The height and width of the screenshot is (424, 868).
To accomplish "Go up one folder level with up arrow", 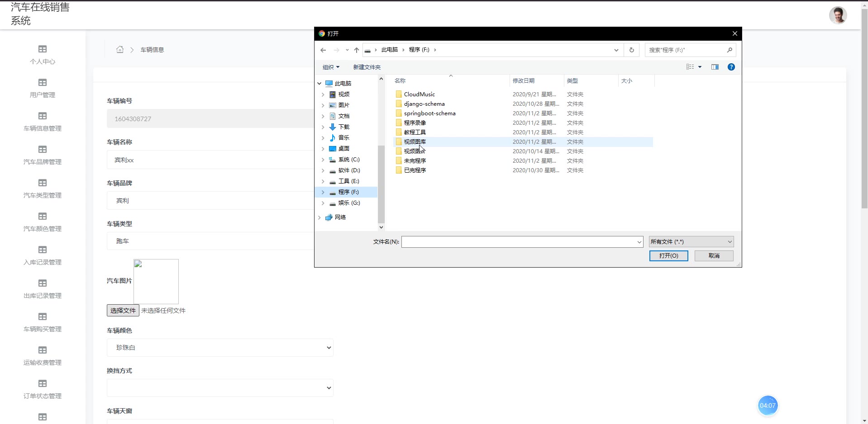I will point(357,50).
